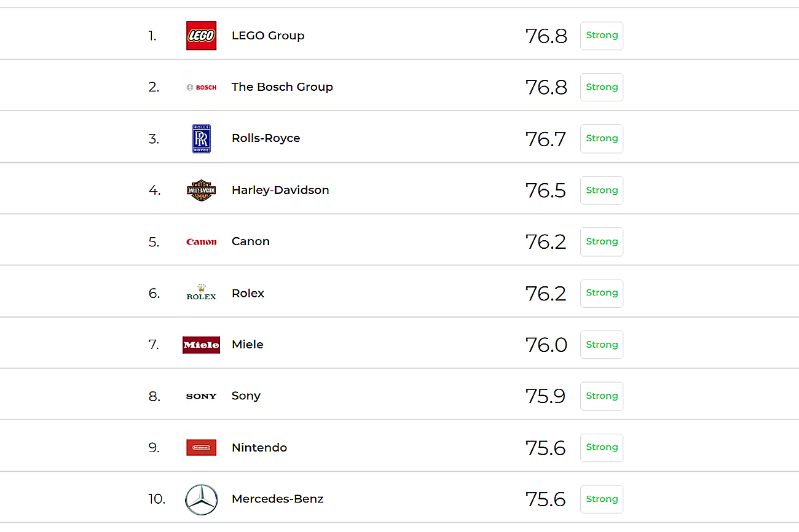Select the Rolls-Royce RR logo

point(201,138)
